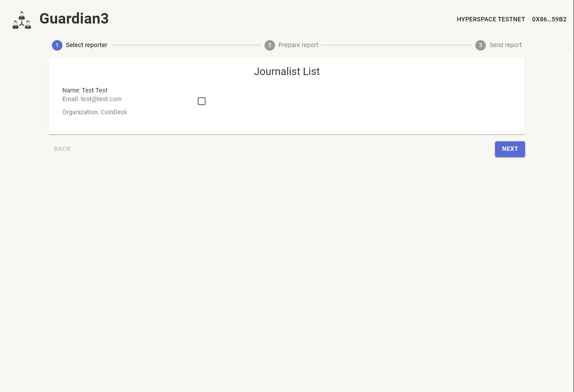Check the Test Test journalist checkbox
Screen dimensions: 574x392
(x=202, y=101)
